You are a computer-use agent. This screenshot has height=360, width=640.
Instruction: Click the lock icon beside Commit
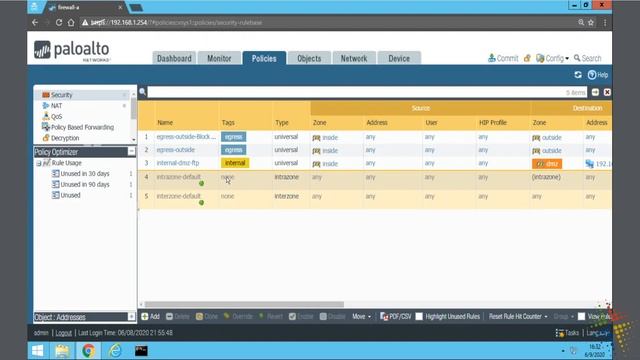(527, 58)
